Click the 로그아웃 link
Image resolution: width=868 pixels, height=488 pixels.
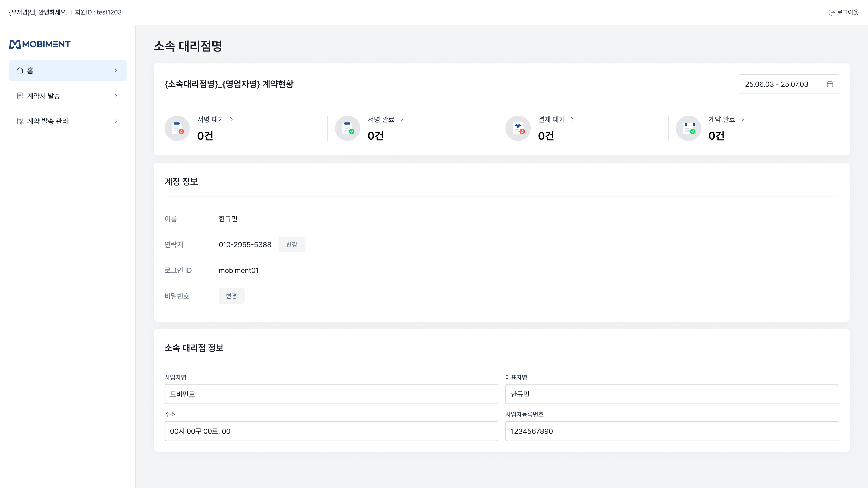(x=844, y=12)
